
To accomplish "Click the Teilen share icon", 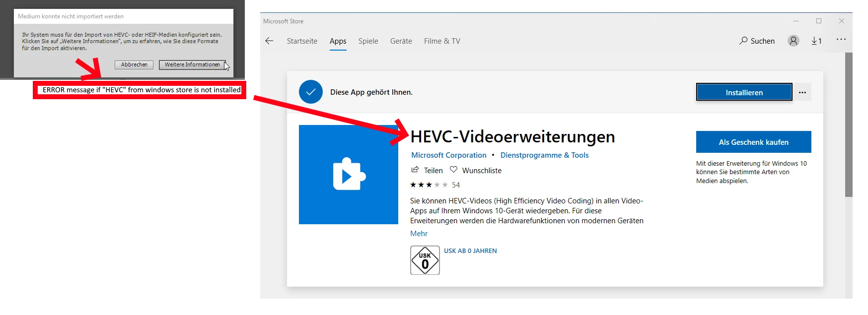I will click(415, 170).
